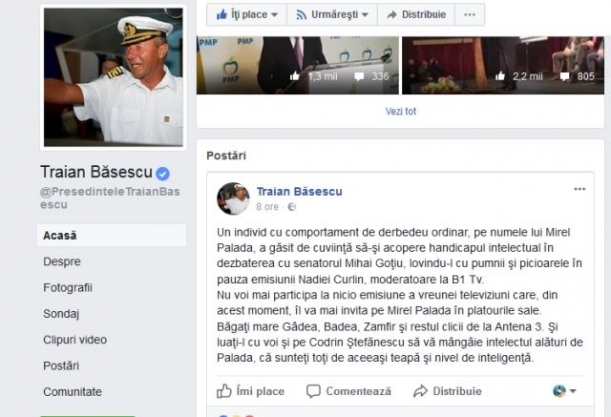611x417 pixels.
Task: Select Clipuri video in the sidebar
Action: pos(75,340)
